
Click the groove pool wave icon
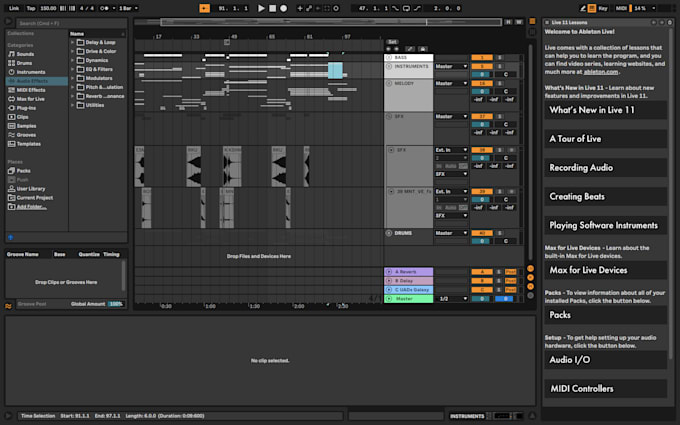[x=8, y=306]
